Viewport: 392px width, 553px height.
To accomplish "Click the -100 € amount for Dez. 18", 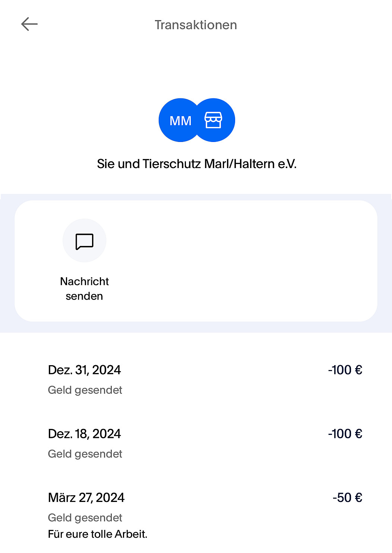I will (345, 434).
